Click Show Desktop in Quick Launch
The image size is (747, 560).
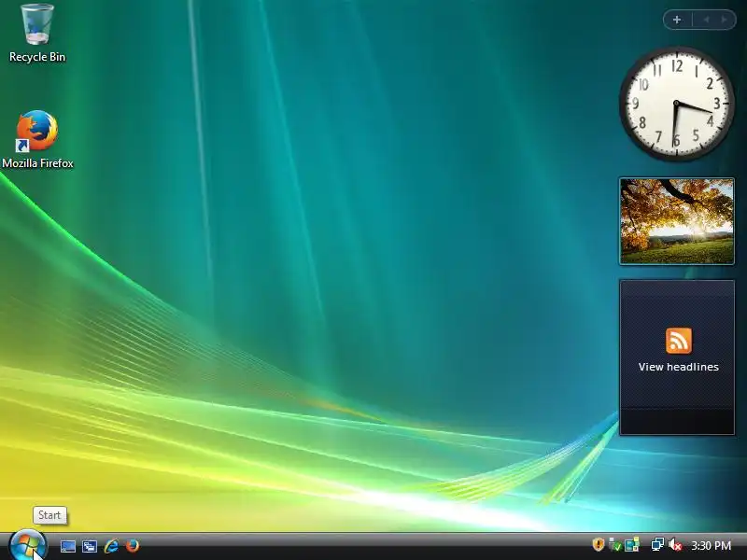[67, 546]
